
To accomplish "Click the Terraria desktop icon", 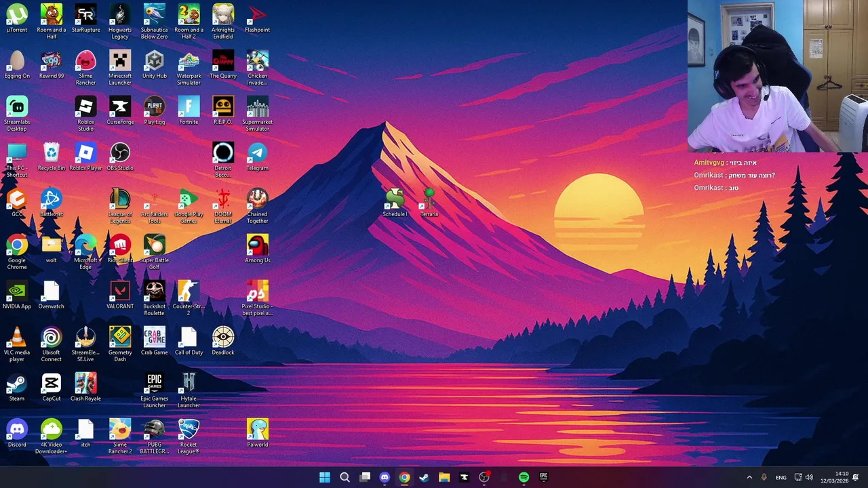I will click(429, 203).
